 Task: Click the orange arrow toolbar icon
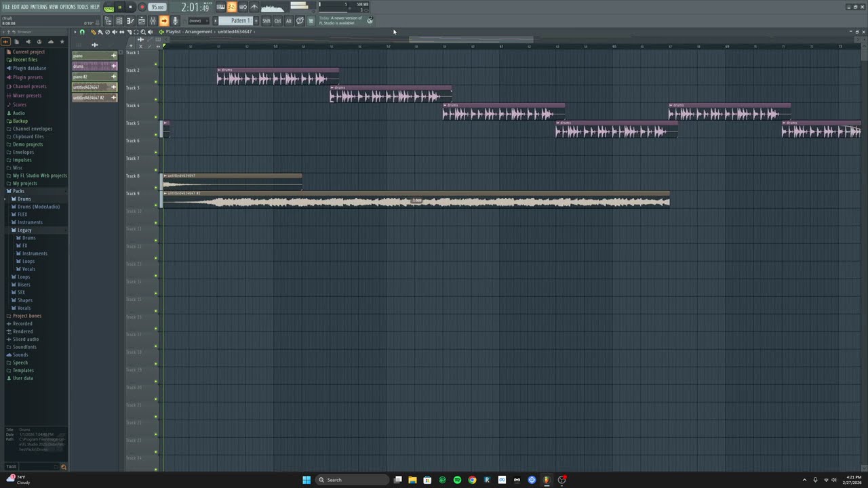(163, 21)
